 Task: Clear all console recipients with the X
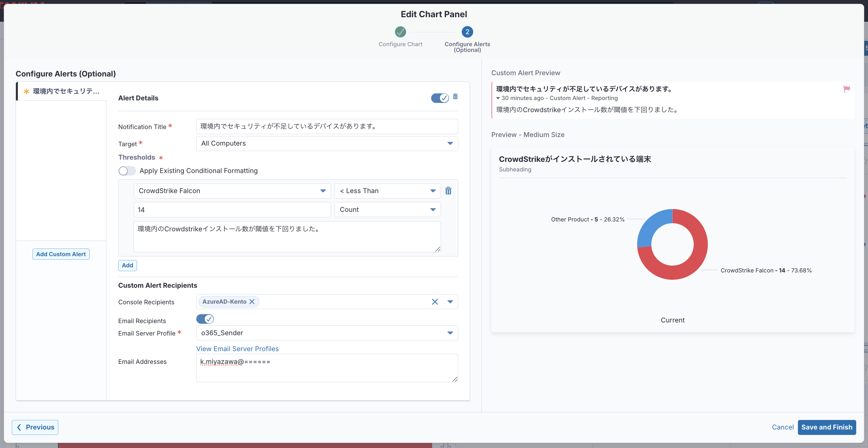pyautogui.click(x=435, y=302)
